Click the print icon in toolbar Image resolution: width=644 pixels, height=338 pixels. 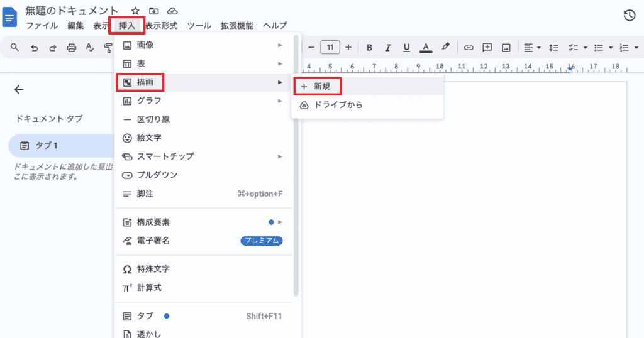pos(72,47)
